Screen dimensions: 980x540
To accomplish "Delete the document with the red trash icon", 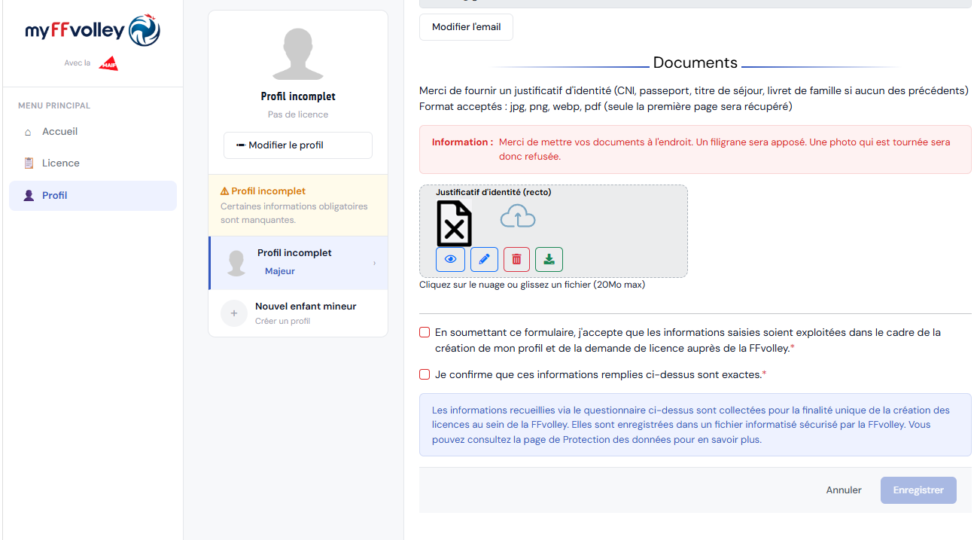I will (516, 259).
